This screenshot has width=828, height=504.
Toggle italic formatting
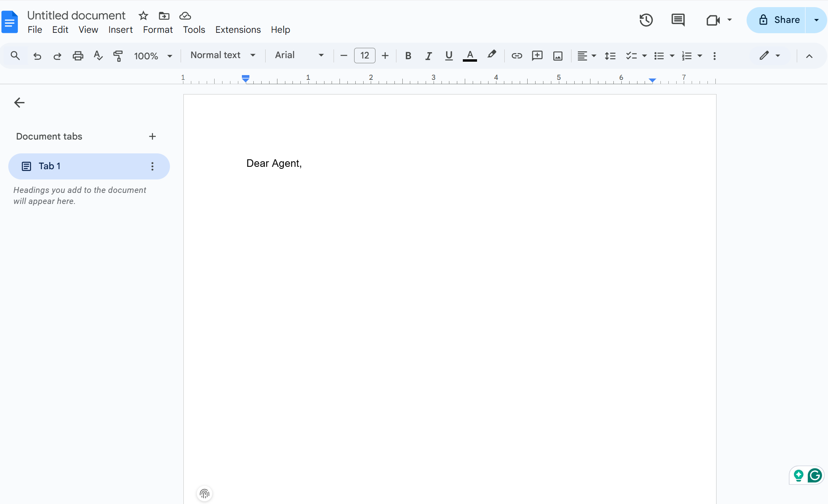point(428,56)
